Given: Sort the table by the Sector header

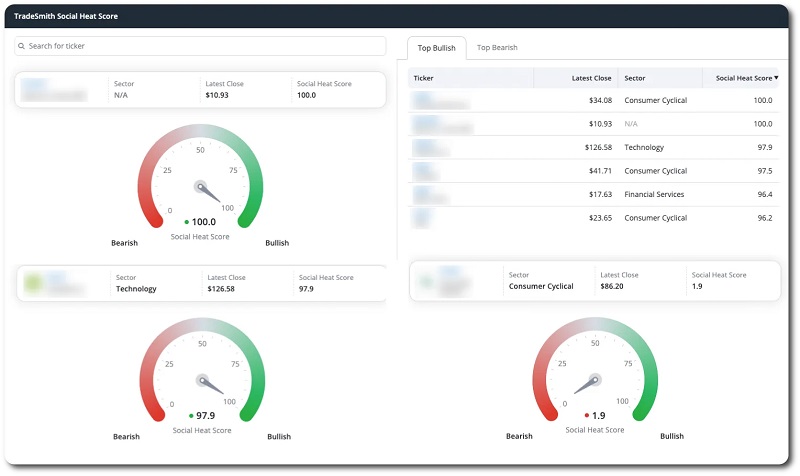Looking at the screenshot, I should pyautogui.click(x=635, y=77).
